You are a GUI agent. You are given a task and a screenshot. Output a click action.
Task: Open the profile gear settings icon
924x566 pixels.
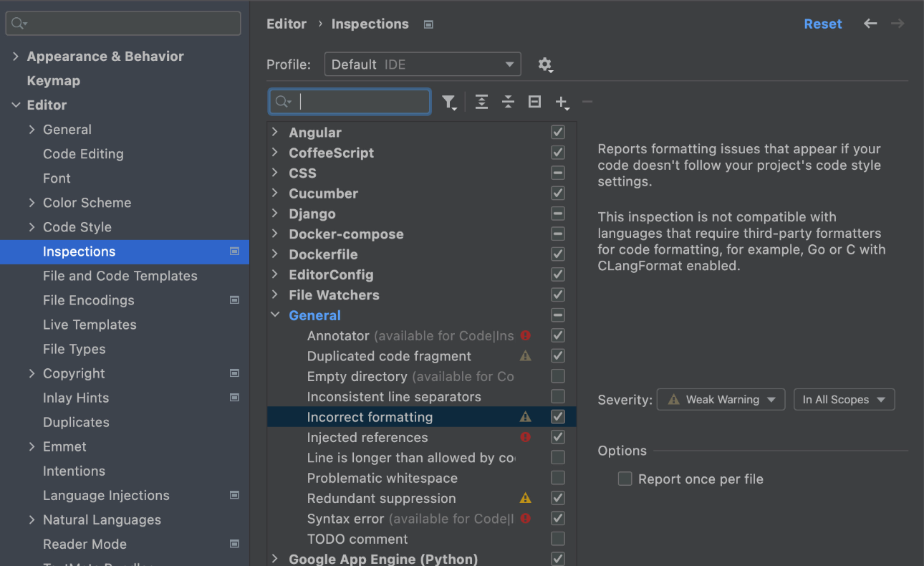[x=545, y=64]
